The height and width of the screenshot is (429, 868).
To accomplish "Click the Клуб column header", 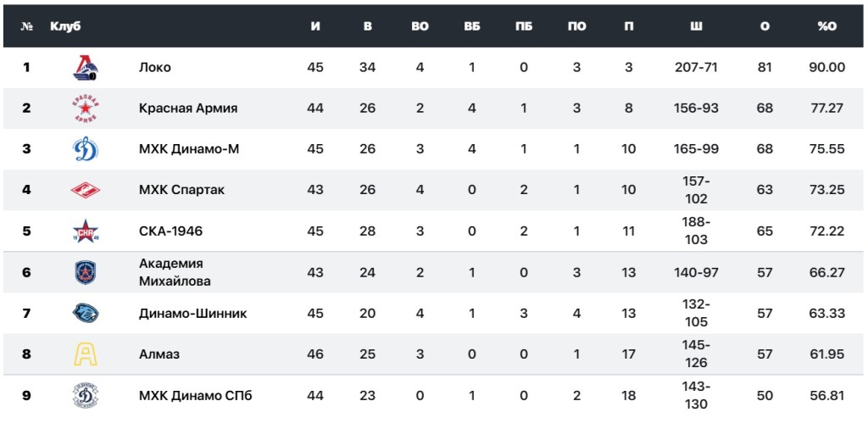I will click(x=65, y=26).
